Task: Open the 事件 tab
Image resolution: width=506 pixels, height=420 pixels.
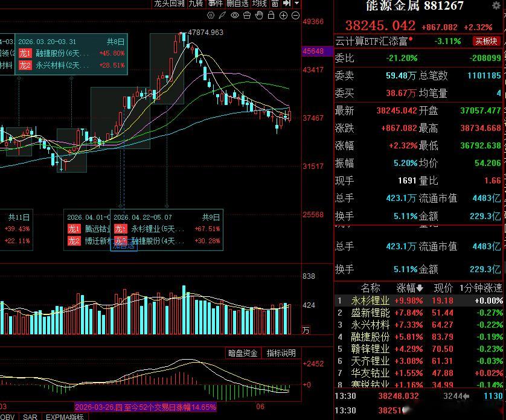Action: click(x=215, y=3)
